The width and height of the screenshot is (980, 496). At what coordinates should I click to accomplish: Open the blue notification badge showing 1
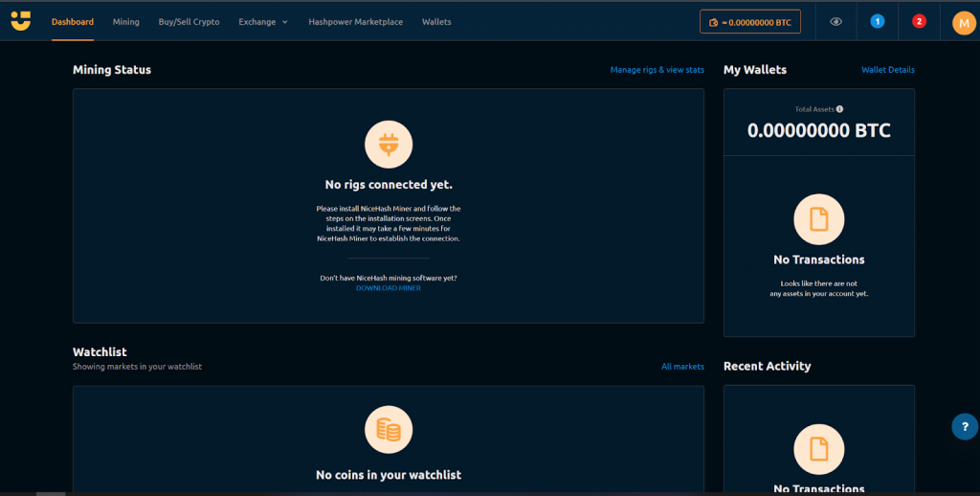(878, 21)
